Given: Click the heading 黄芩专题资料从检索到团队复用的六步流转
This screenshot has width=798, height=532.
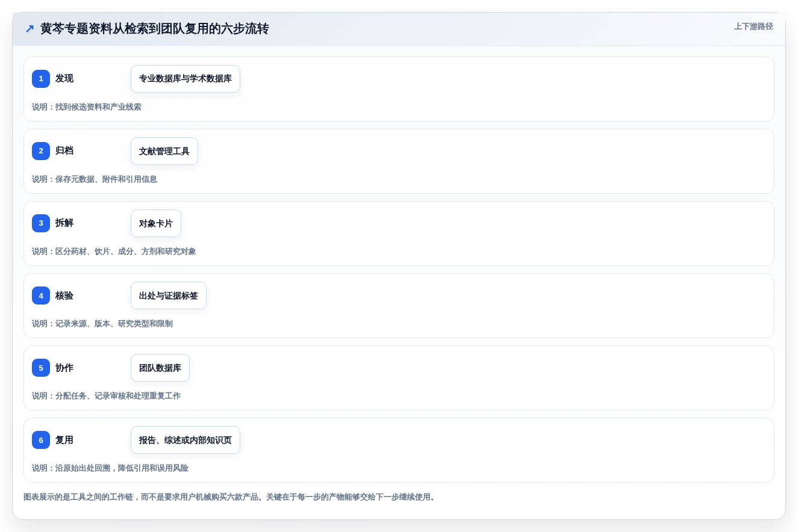Looking at the screenshot, I should click(x=154, y=29).
